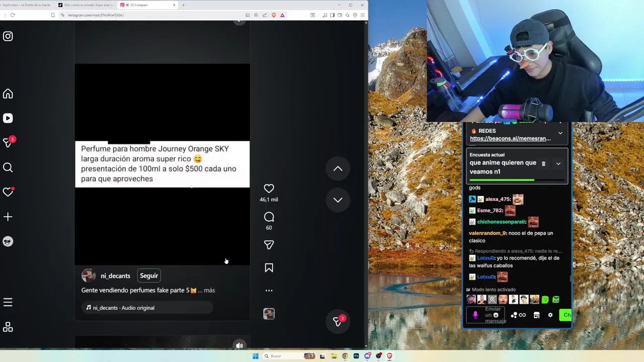This screenshot has height=362, width=644.
Task: Open Google Chrome from taskbar
Action: (345, 356)
